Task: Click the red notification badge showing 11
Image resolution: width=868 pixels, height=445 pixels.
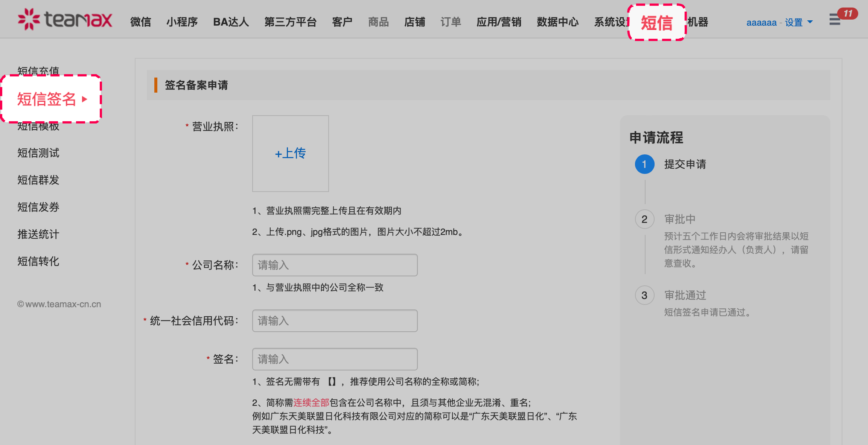Action: click(x=848, y=14)
